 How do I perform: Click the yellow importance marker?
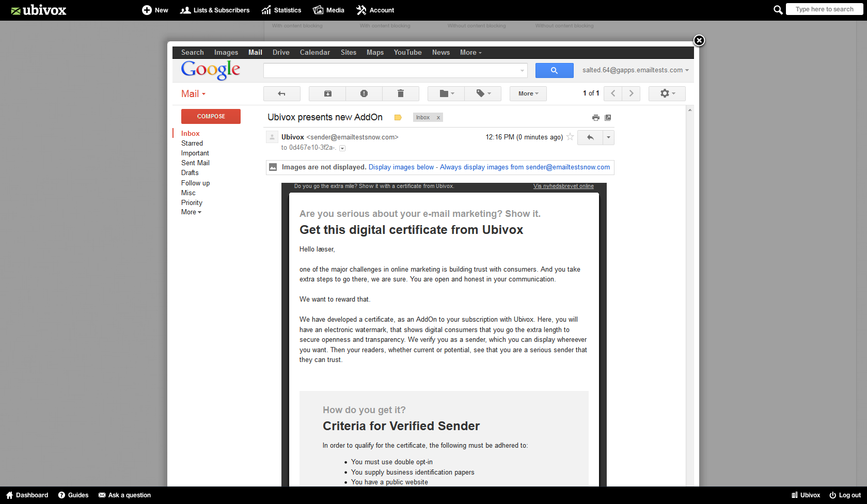[x=398, y=118]
